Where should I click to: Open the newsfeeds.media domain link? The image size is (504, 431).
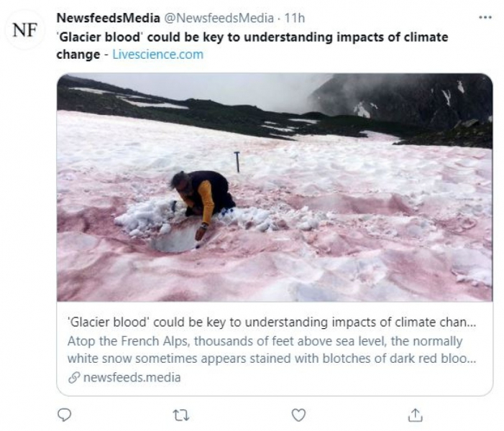pos(130,377)
